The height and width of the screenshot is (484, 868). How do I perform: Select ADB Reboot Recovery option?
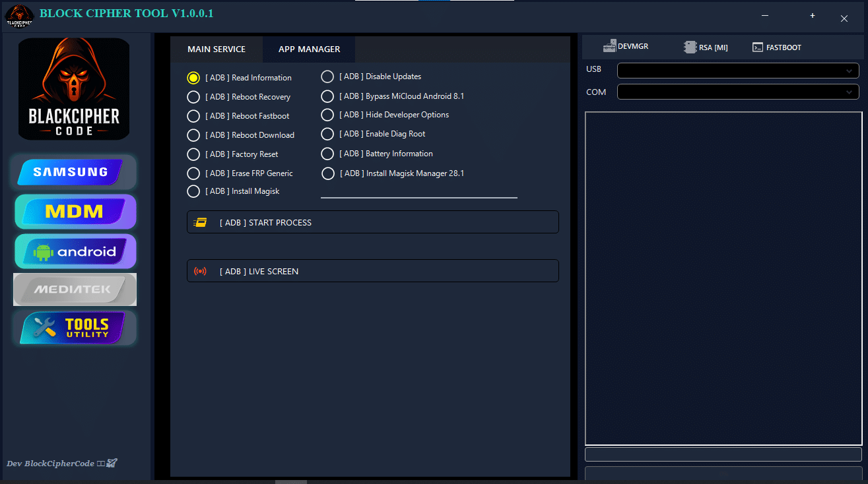193,97
